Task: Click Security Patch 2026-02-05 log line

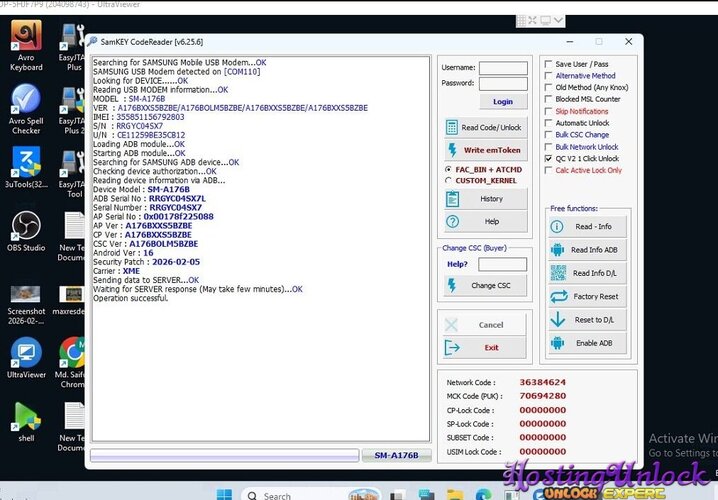Action: (147, 262)
